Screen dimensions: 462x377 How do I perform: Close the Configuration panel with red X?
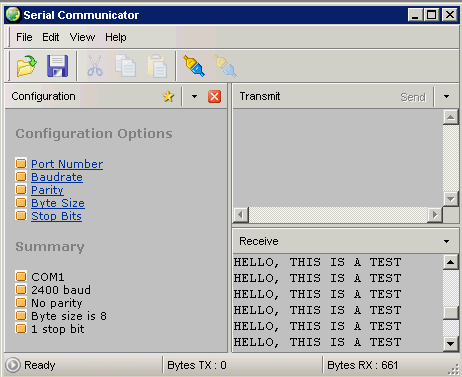coord(214,97)
